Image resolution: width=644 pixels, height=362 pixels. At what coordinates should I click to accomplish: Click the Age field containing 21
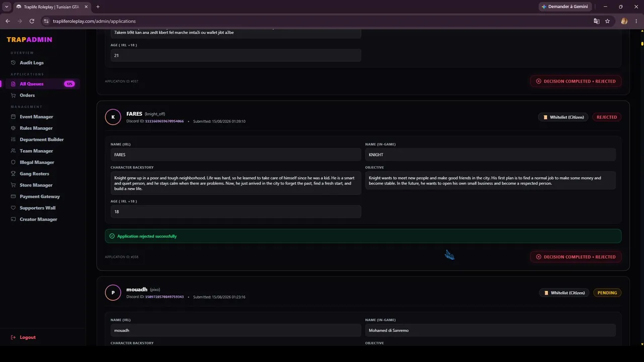(235, 55)
